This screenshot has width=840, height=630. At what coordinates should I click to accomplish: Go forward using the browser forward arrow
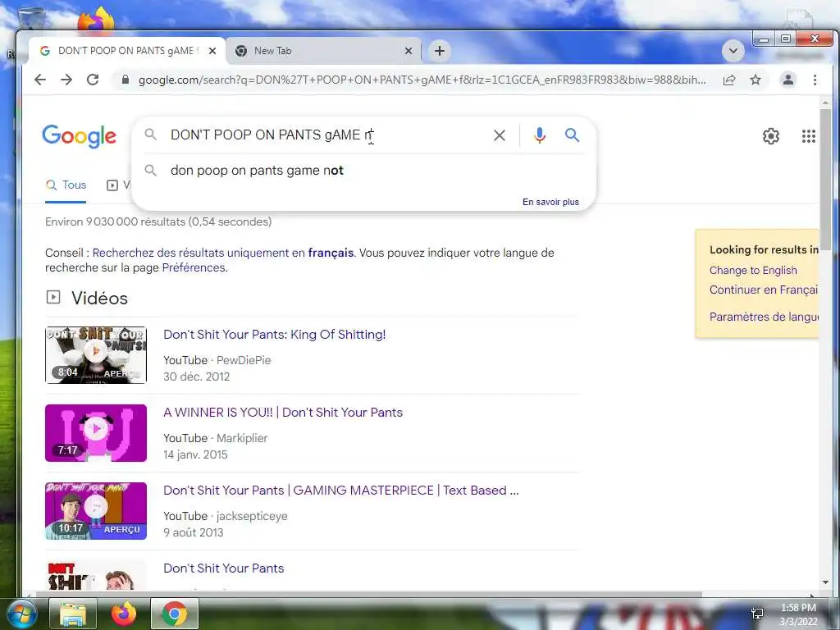tap(66, 80)
